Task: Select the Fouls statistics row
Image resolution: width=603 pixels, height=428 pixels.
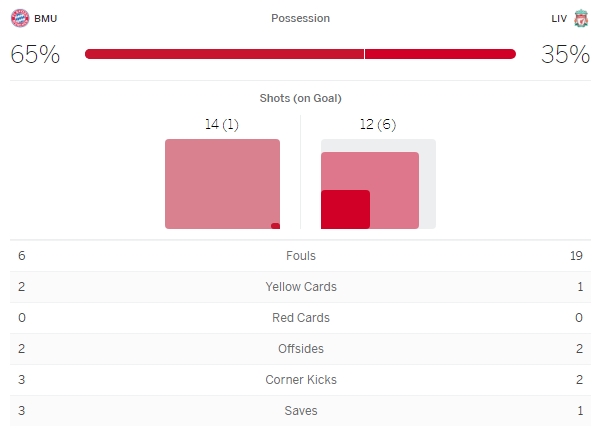Action: [x=300, y=256]
